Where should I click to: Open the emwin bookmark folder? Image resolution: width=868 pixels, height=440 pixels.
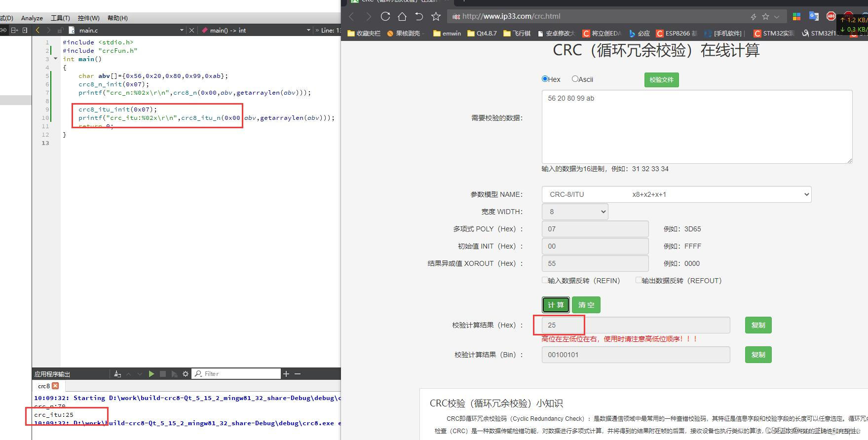[447, 34]
